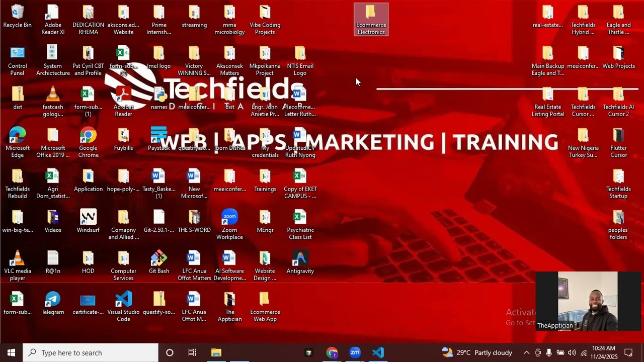Show hidden system tray icons
Screen dimensions: 644x362
526,352
